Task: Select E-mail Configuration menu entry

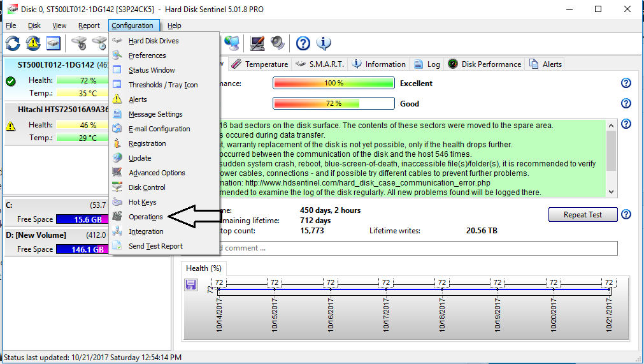Action: click(164, 129)
